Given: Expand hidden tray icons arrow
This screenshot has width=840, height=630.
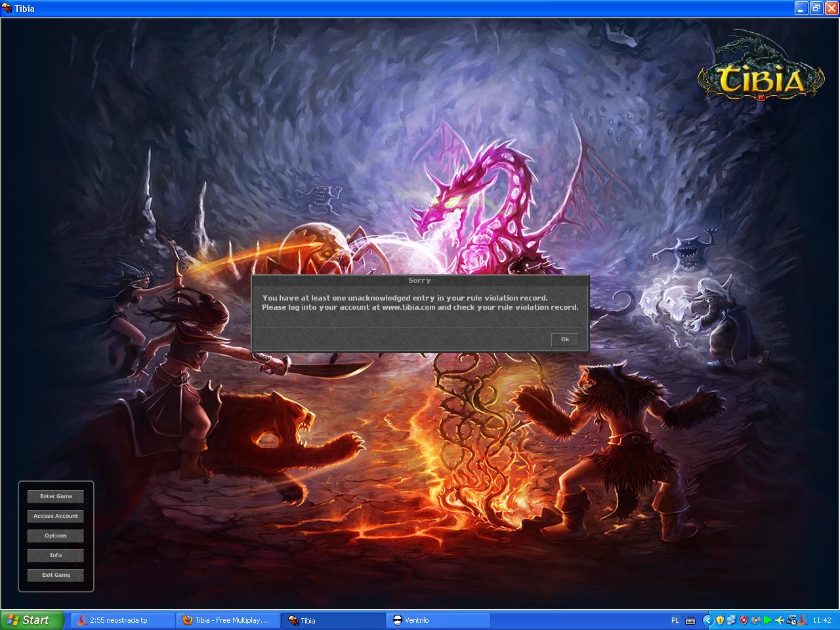Looking at the screenshot, I should [707, 620].
